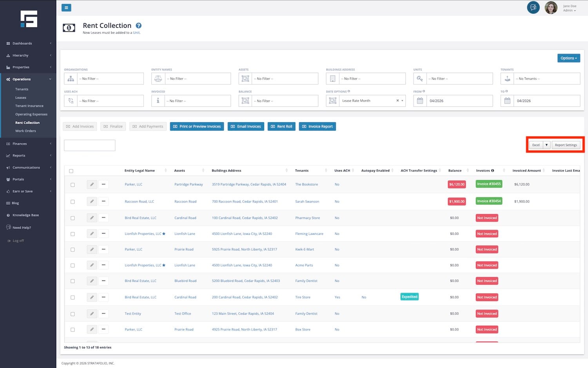Open the three-dots menu for Sarah Swanson row
This screenshot has height=368, width=588.
tap(103, 201)
